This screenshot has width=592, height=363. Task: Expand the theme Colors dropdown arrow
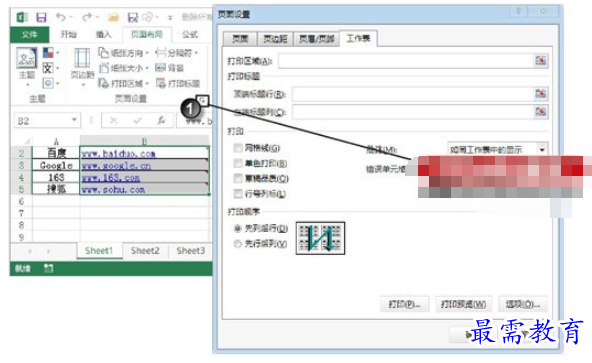pos(58,53)
